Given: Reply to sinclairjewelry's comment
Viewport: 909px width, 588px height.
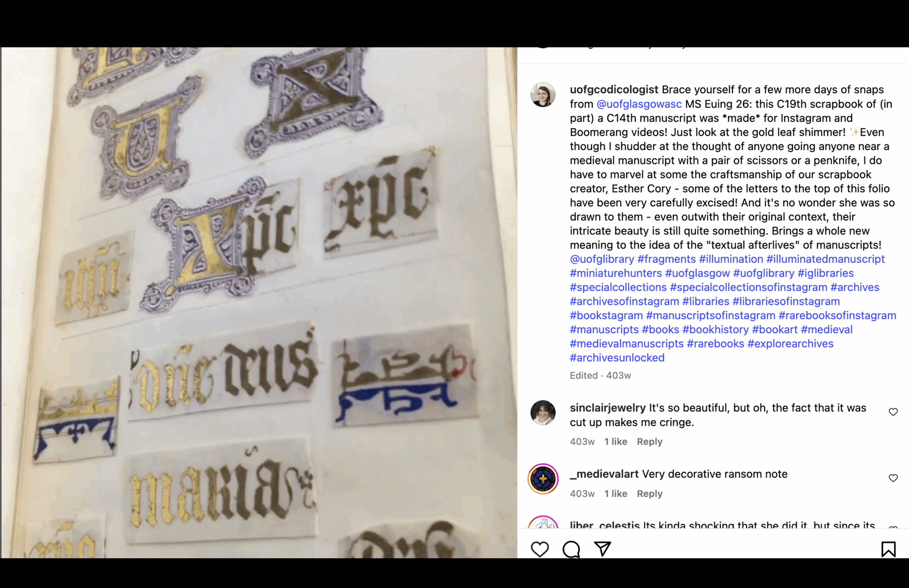Looking at the screenshot, I should [649, 441].
